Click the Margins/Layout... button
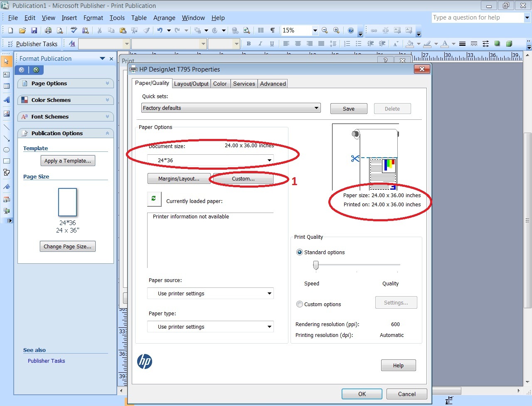The width and height of the screenshot is (532, 406). 179,179
